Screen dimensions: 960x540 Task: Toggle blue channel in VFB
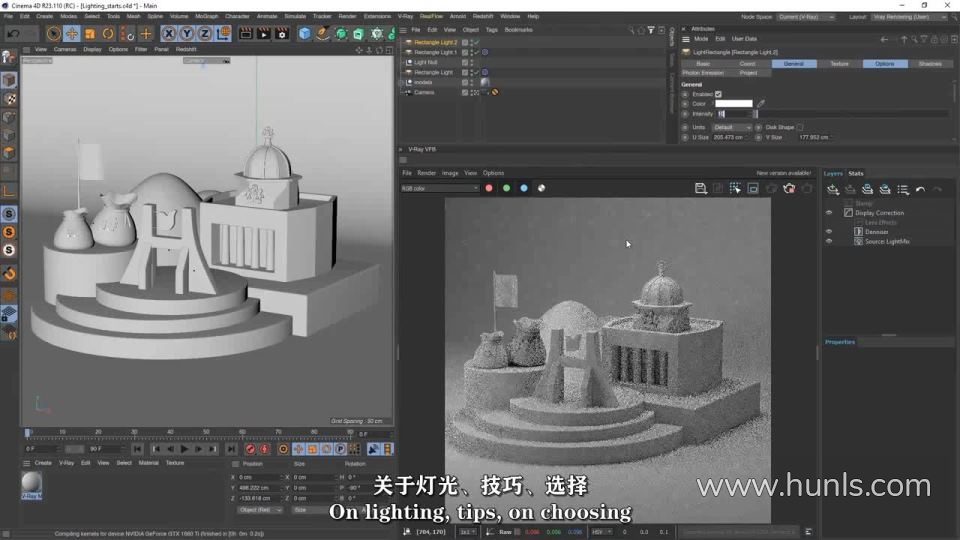(524, 189)
